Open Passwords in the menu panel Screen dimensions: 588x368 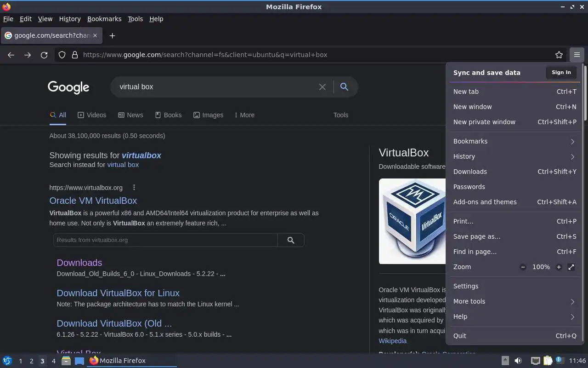click(x=514, y=187)
